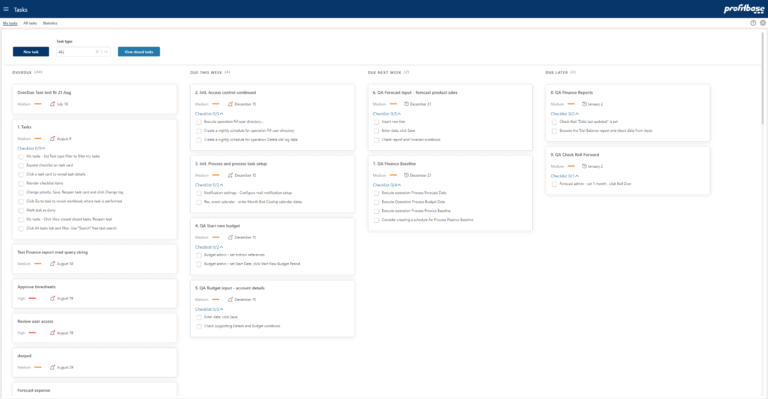Click overdue bell icon on OverDue Task test card
The image size is (768, 399).
pyautogui.click(x=52, y=104)
